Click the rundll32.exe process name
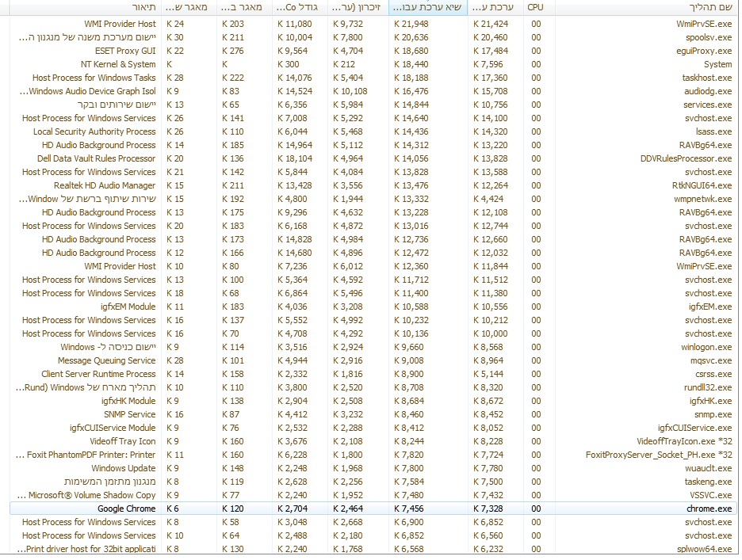 tap(707, 387)
